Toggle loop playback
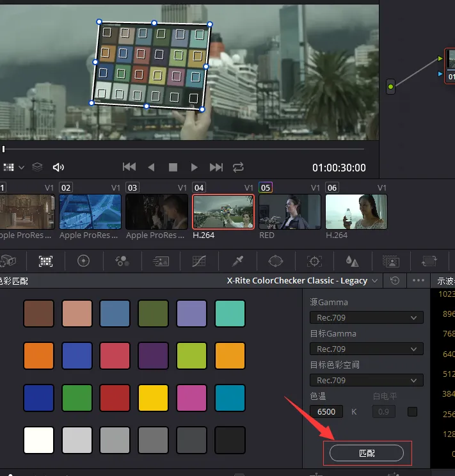Image resolution: width=455 pixels, height=476 pixels. coord(238,167)
